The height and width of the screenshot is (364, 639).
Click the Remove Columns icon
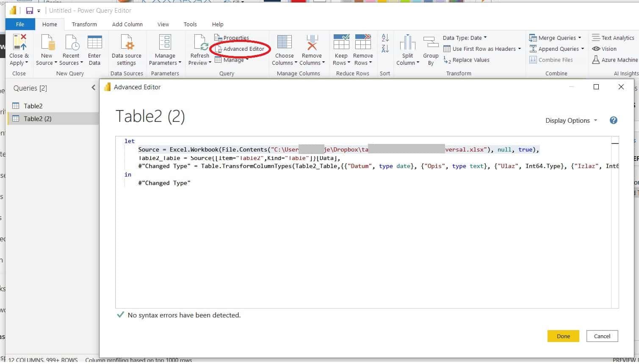coord(312,42)
